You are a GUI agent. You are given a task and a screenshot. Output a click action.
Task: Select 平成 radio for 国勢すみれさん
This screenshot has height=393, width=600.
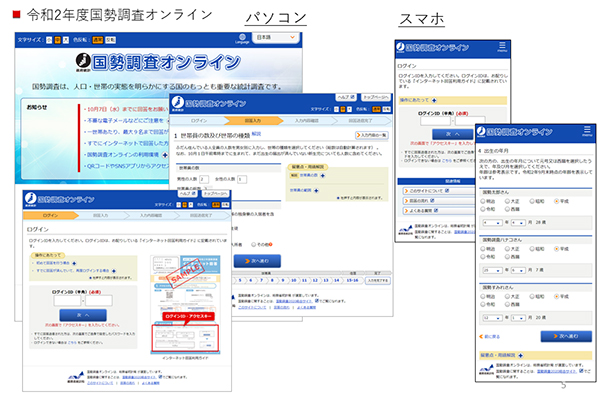point(557,297)
